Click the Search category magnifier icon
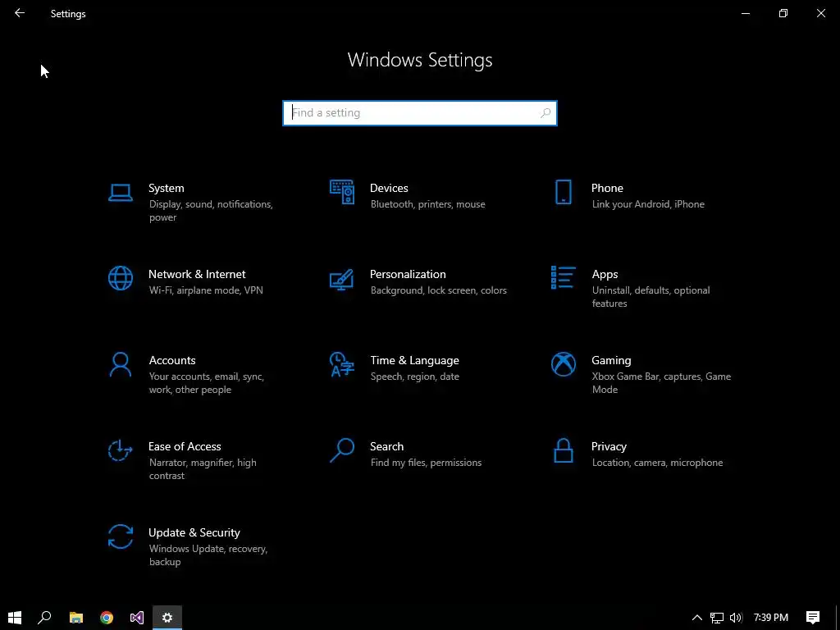840x630 pixels. pos(342,450)
